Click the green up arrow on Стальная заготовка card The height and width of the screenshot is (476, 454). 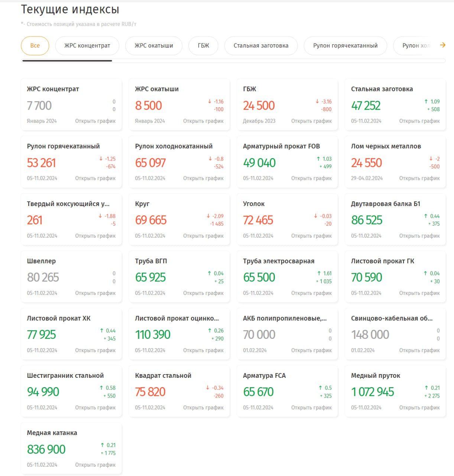coord(426,102)
